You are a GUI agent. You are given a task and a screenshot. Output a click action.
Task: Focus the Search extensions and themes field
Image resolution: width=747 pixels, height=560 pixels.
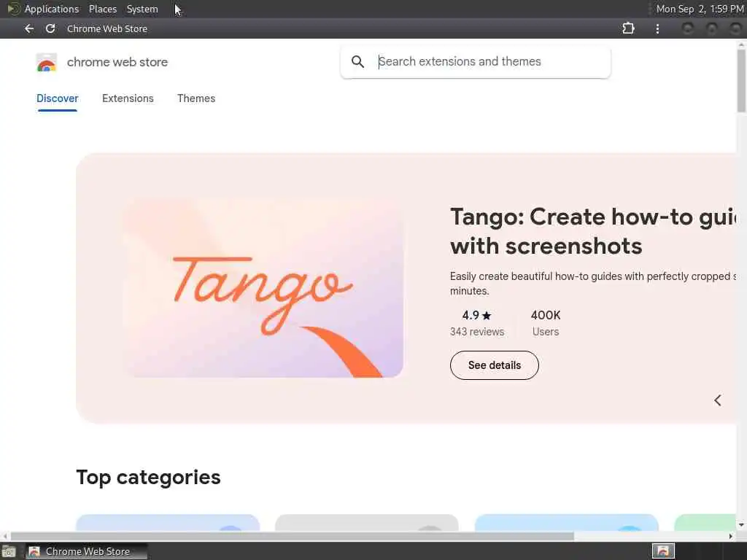point(476,61)
